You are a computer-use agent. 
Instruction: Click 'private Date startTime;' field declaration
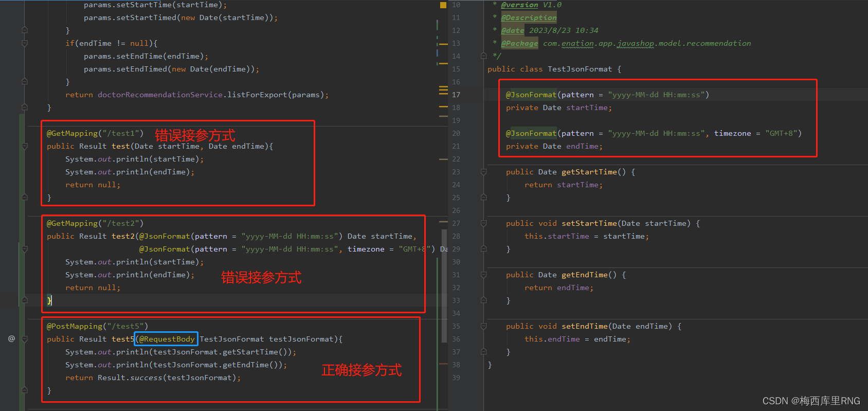pos(559,108)
